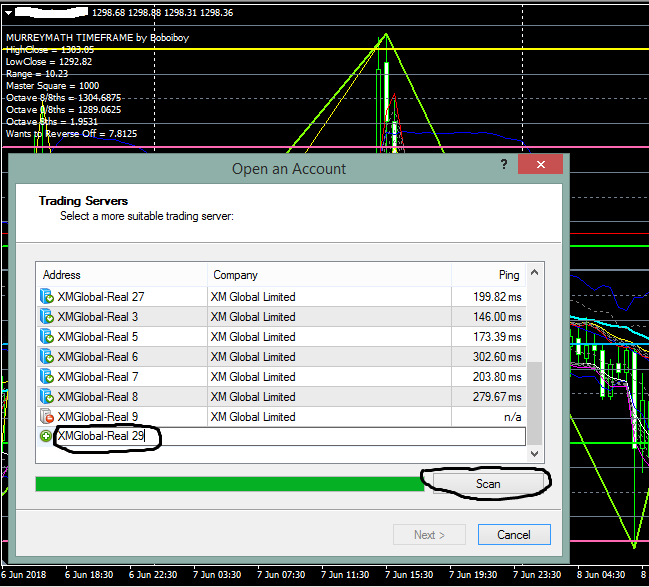Click the server icon for XMGlobal-Real 8

(x=47, y=397)
